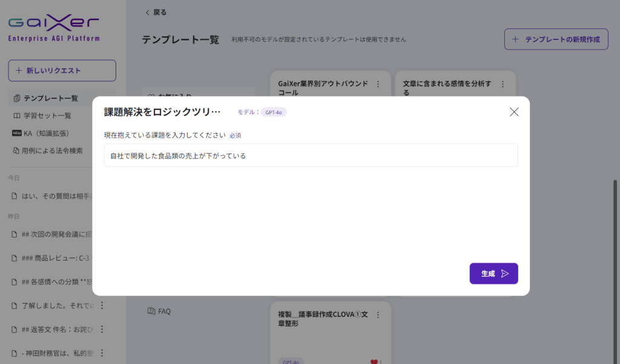Click the 課題 input text field
This screenshot has height=364, width=620.
pyautogui.click(x=311, y=155)
